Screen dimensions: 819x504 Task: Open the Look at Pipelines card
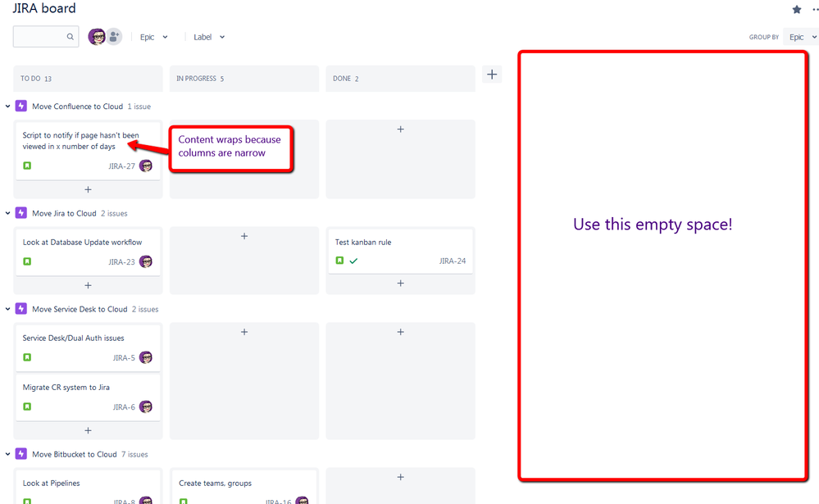point(88,487)
